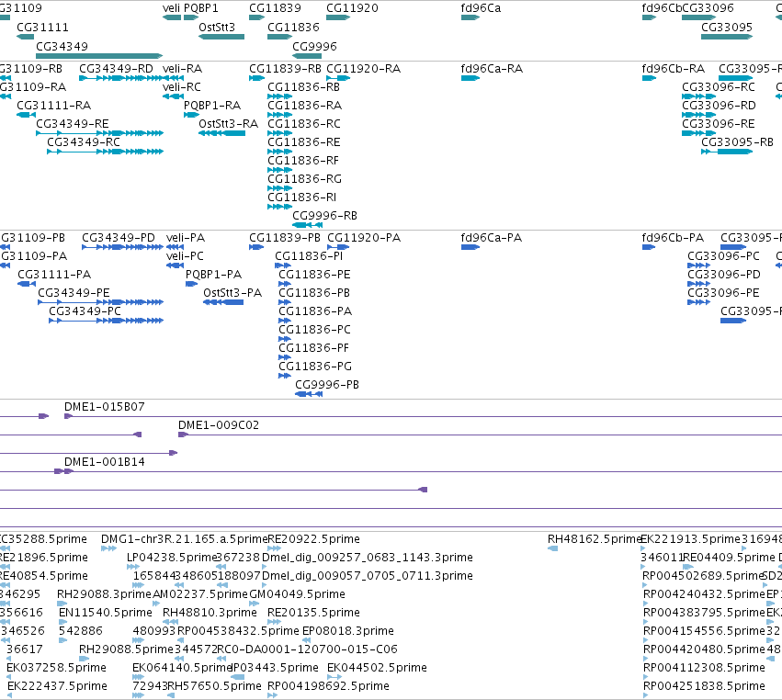Open the veli-PC protein label
Screen dimensions: 782x700
tap(185, 256)
